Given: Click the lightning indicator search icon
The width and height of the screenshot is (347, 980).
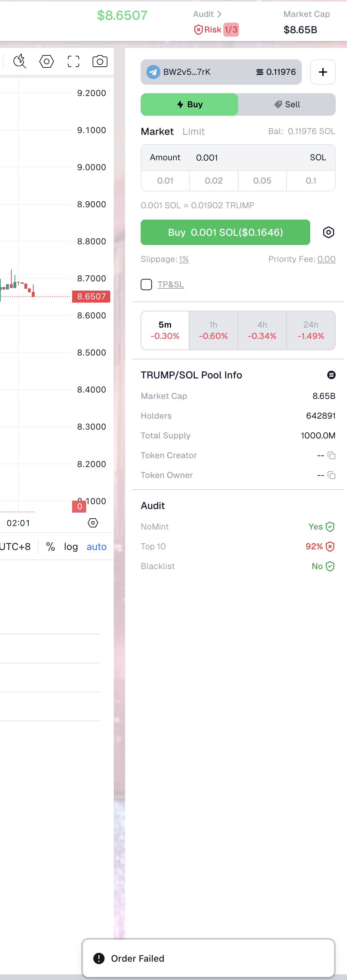Looking at the screenshot, I should pyautogui.click(x=19, y=61).
